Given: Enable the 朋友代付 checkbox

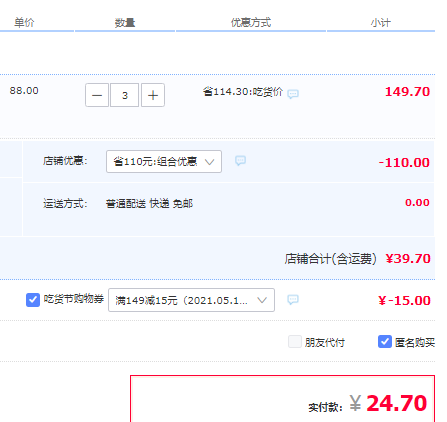Looking at the screenshot, I should tap(295, 342).
